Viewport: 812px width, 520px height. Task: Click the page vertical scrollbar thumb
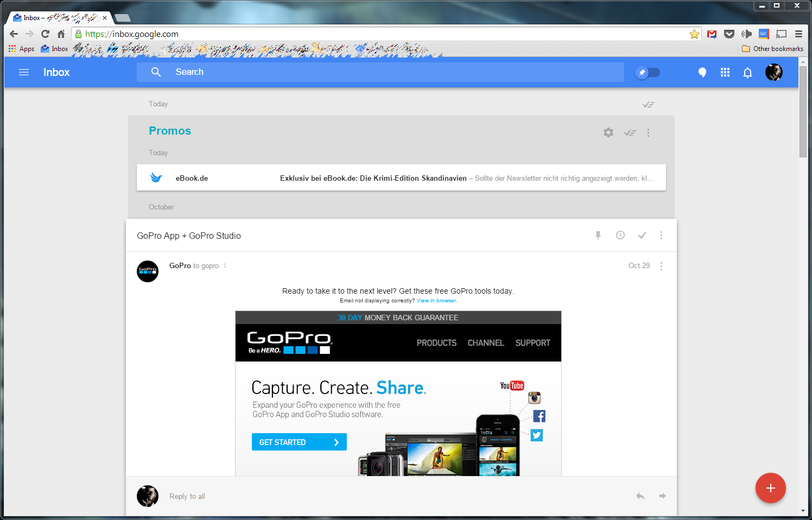click(x=803, y=111)
